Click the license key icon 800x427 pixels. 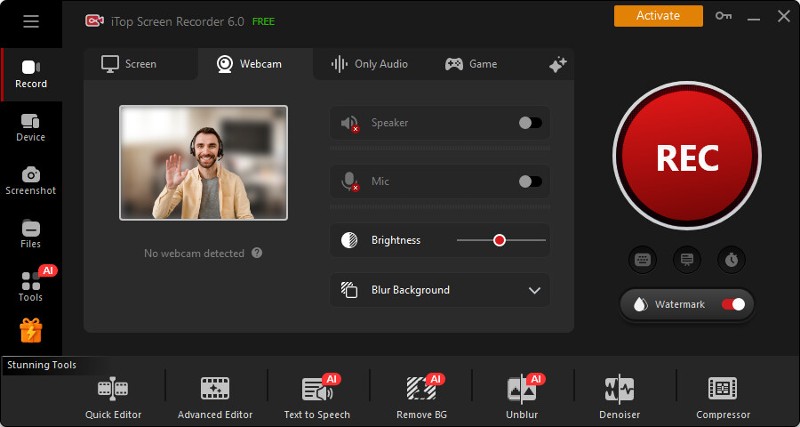coord(723,16)
